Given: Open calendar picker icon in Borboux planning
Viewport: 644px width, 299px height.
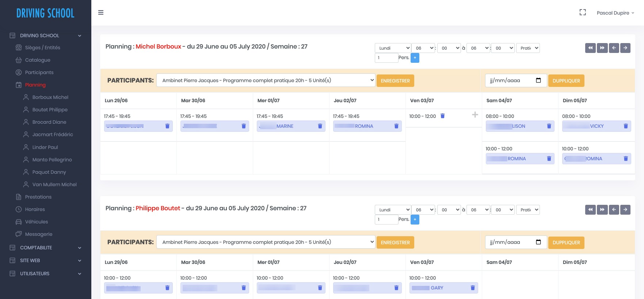Looking at the screenshot, I should pyautogui.click(x=538, y=80).
